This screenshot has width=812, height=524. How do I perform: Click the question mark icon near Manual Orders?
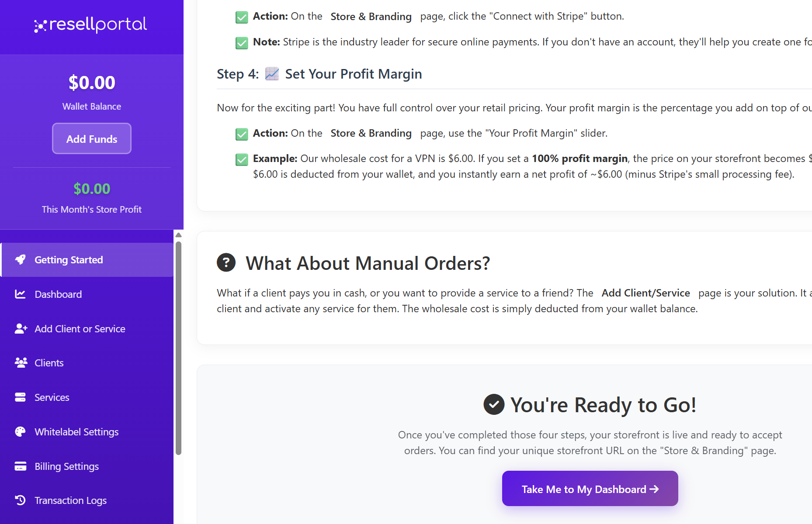(226, 263)
